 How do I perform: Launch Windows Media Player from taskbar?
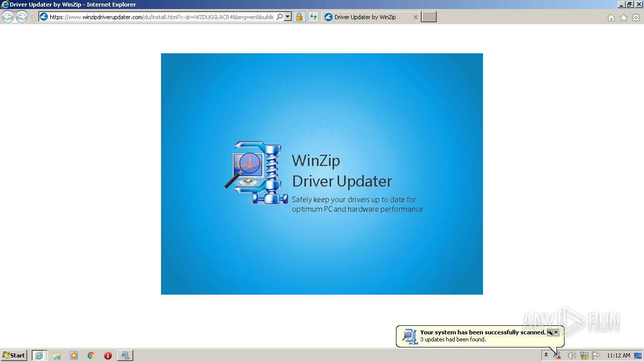(74, 355)
